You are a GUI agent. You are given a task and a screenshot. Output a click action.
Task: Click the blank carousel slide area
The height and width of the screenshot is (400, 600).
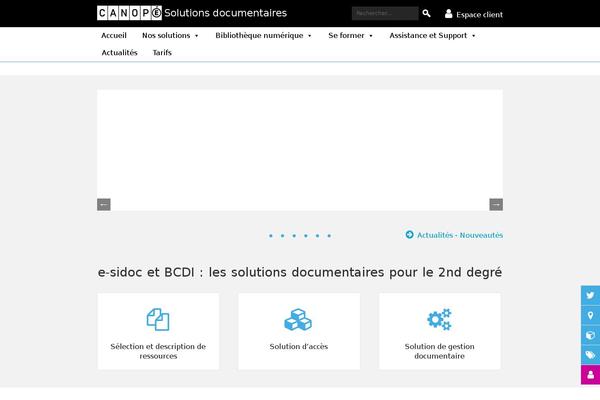coord(300,150)
